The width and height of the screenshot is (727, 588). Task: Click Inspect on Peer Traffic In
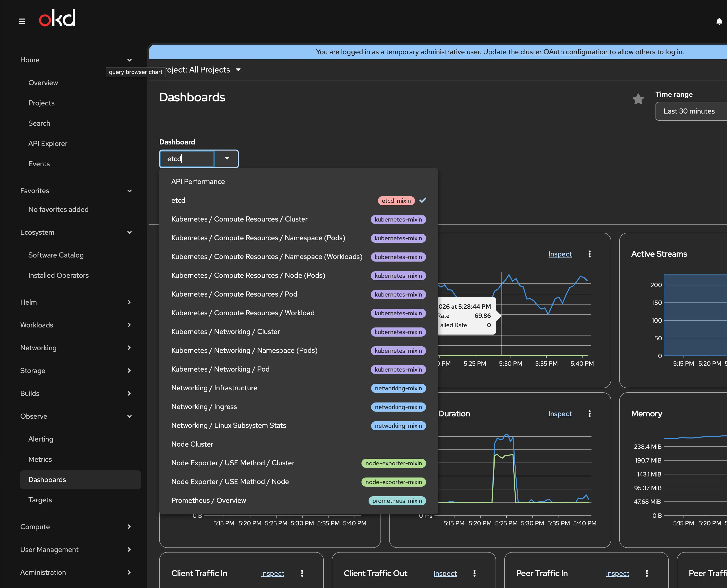click(617, 573)
